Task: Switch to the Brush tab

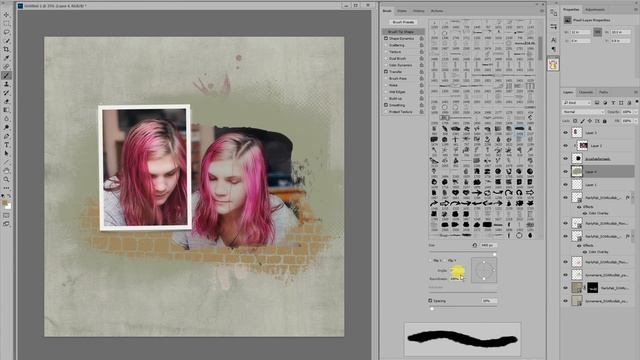Action: click(x=387, y=11)
